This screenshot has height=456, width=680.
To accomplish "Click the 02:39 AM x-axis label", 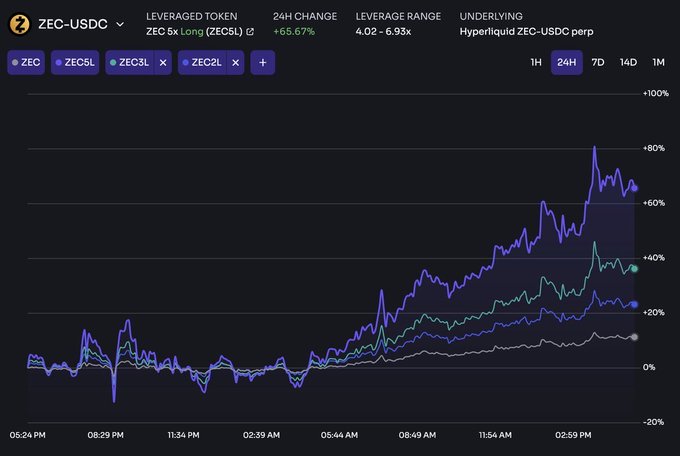I will click(262, 435).
